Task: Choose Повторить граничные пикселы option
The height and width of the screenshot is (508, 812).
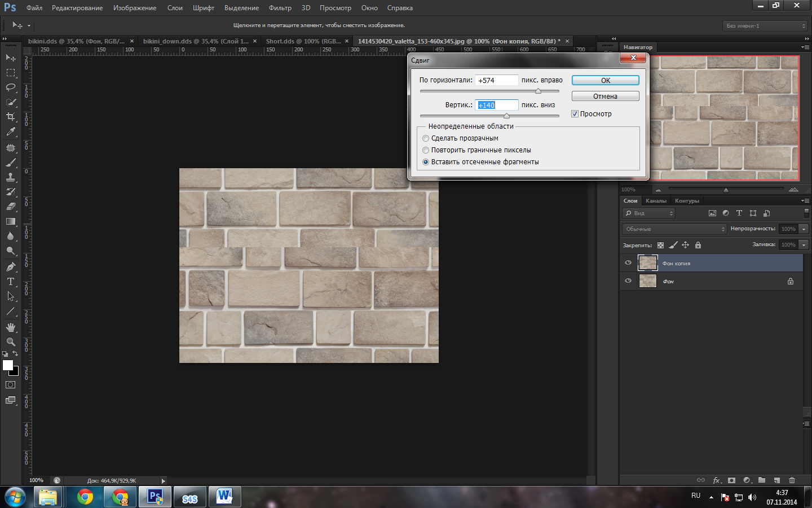Action: point(426,150)
